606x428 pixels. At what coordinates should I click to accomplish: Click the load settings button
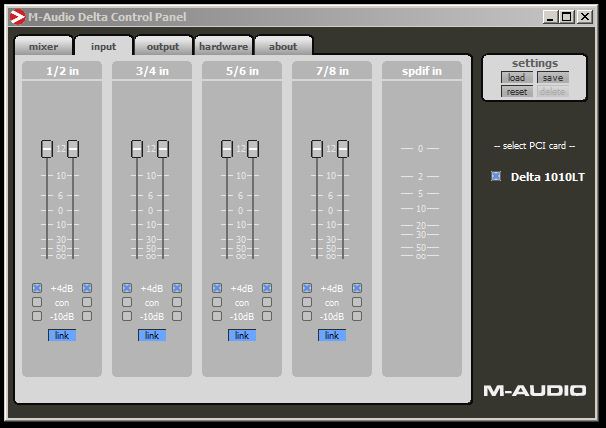click(516, 78)
